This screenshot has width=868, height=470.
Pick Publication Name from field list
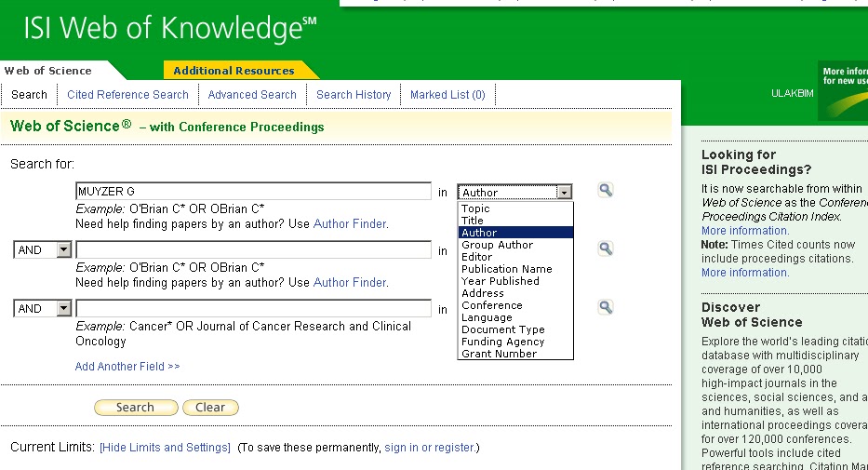(515, 269)
